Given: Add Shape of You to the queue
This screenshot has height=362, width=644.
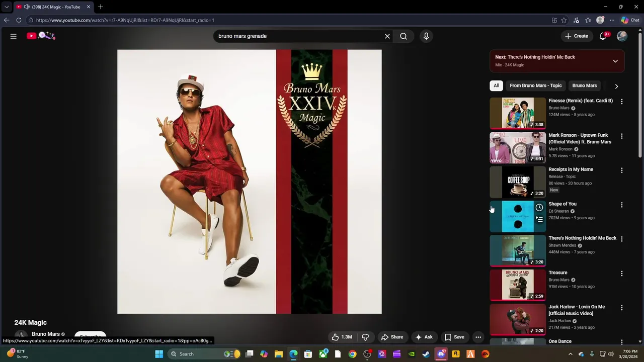Looking at the screenshot, I should pos(539,219).
